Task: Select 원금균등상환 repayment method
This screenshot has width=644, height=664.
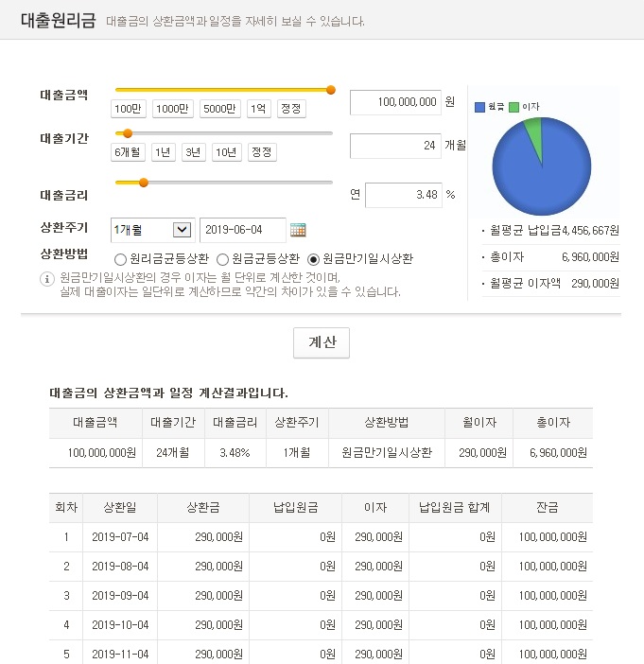Action: [223, 259]
